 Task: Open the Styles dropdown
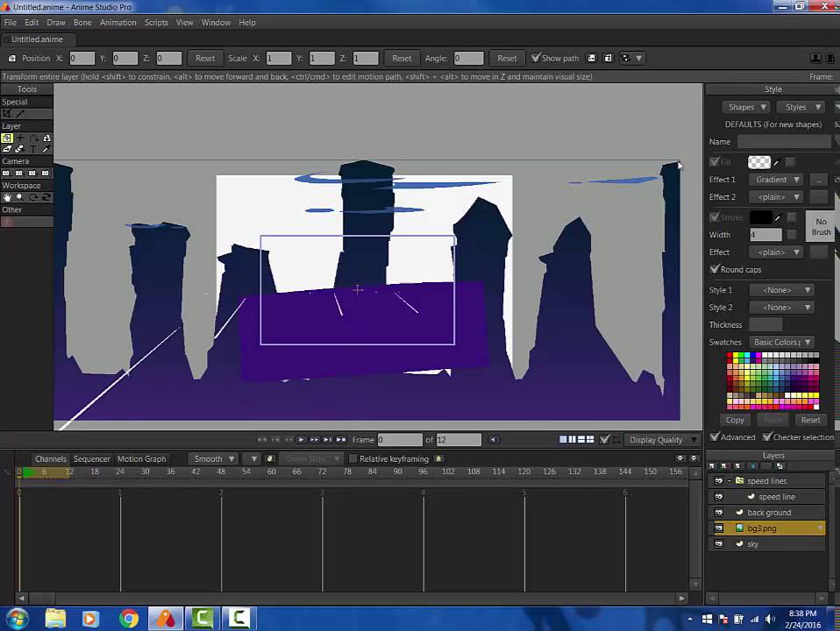pos(801,107)
